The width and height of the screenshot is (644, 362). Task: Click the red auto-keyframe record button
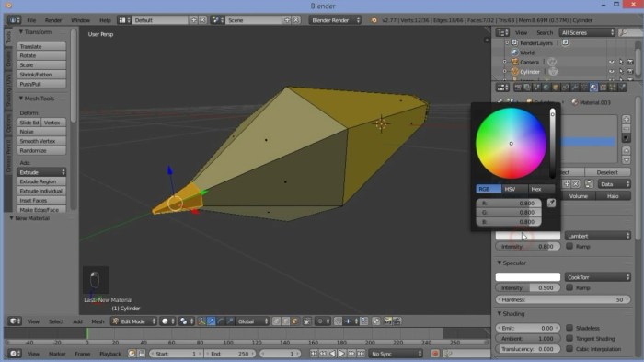tap(435, 354)
